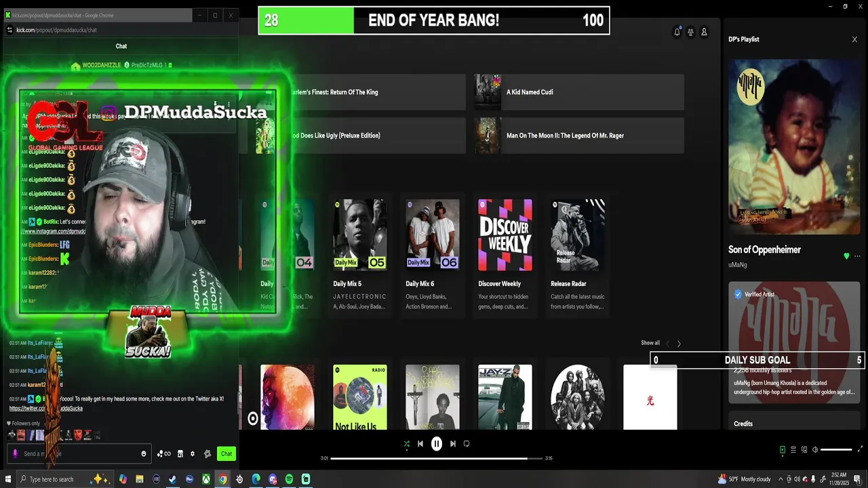Screen dimensions: 868x488
Task: Open Kick chat shop icon
Action: pyautogui.click(x=180, y=453)
